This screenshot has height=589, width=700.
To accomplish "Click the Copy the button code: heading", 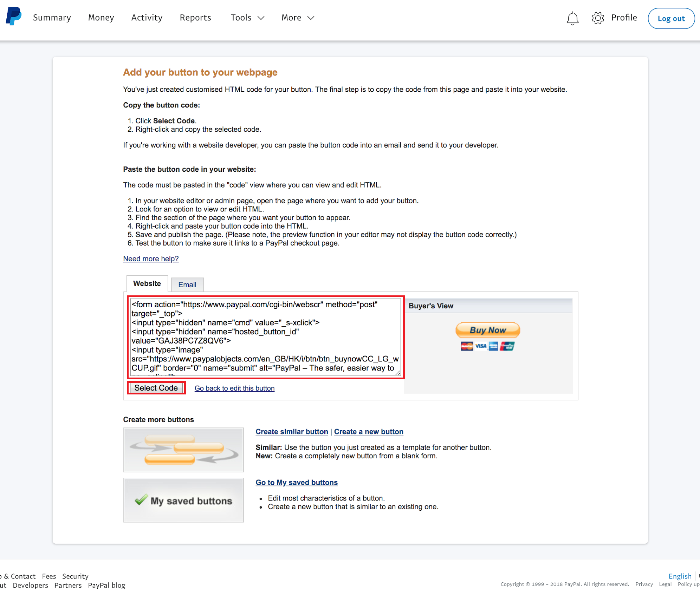I will 161,105.
